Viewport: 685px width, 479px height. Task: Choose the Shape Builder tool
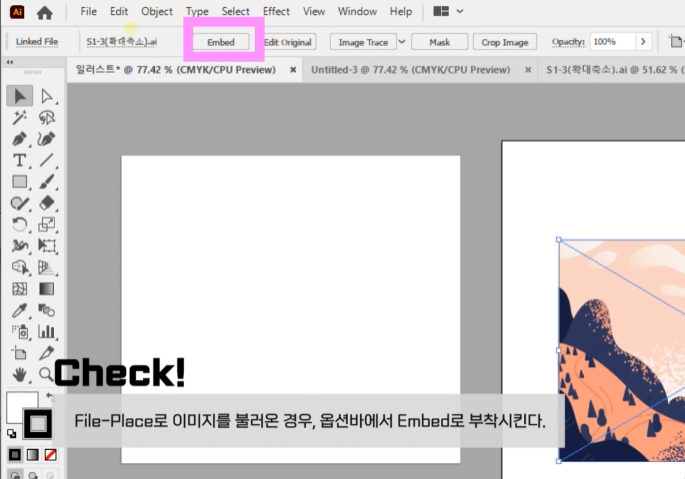(20, 267)
